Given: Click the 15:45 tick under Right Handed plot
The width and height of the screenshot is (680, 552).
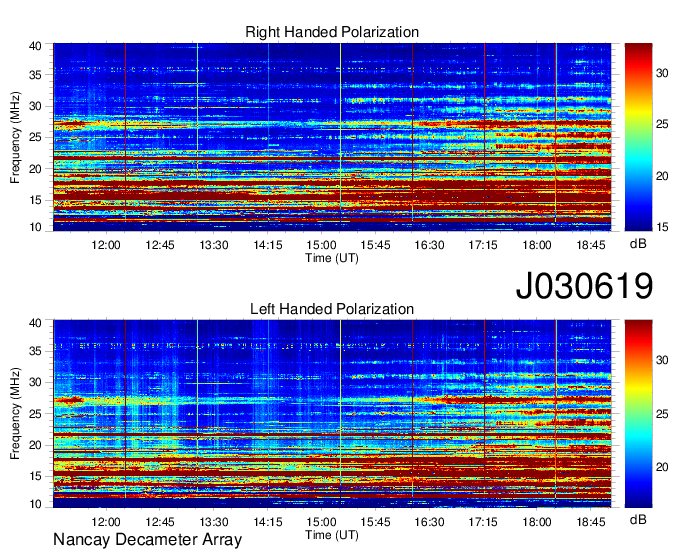Looking at the screenshot, I should [376, 245].
